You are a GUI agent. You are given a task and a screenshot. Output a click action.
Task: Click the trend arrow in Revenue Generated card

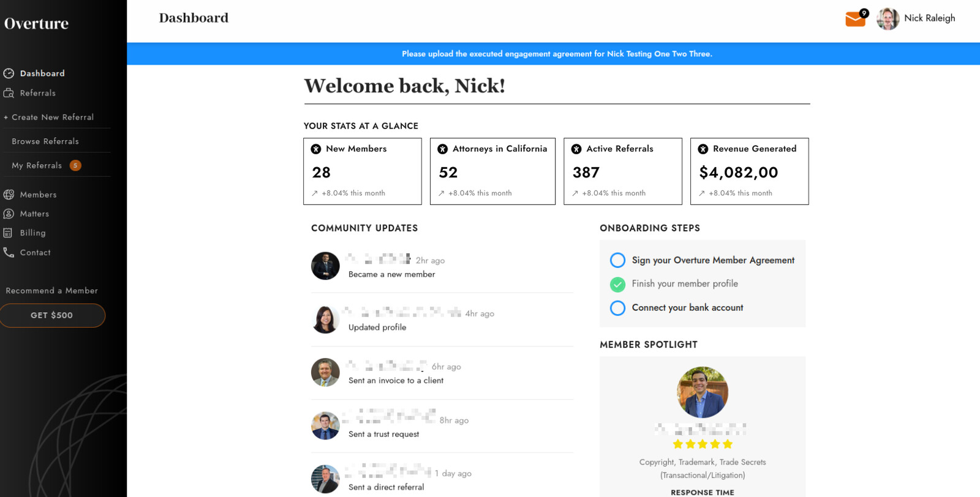coord(702,193)
